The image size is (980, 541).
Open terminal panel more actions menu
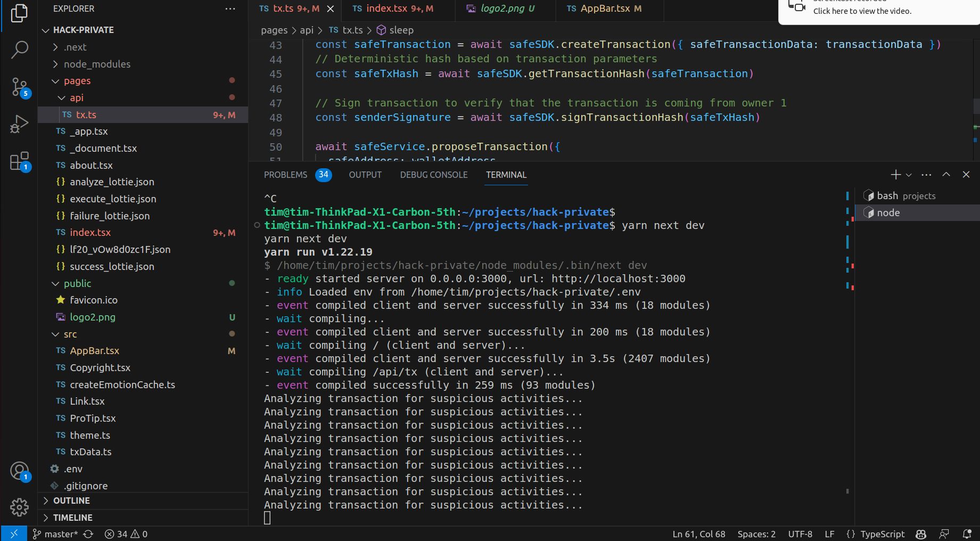click(x=926, y=175)
